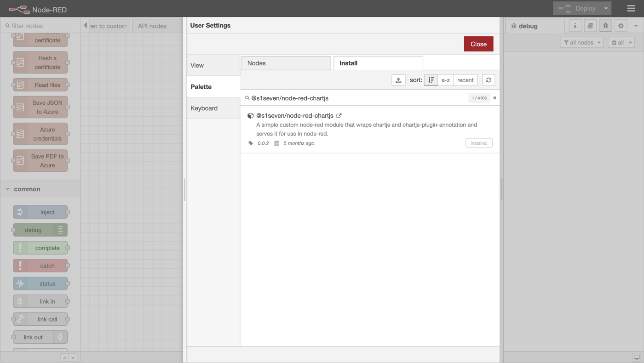
Task: Click the upload module file icon
Action: (x=398, y=80)
